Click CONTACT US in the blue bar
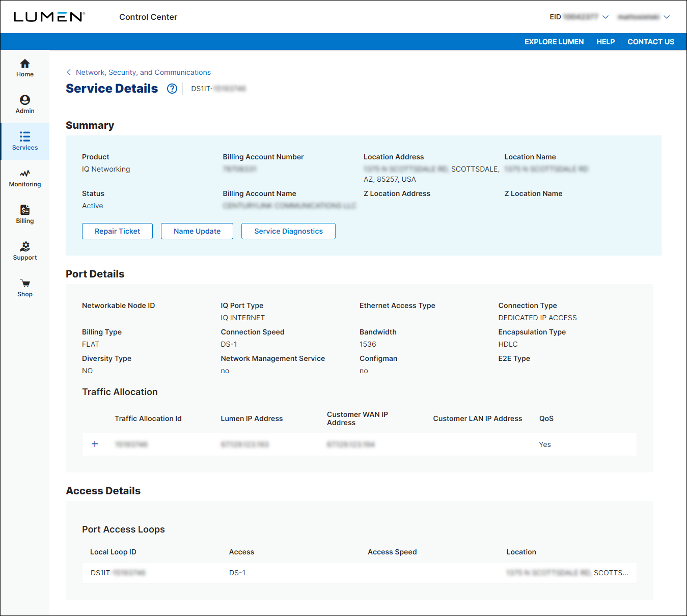This screenshot has width=687, height=616. [x=651, y=42]
